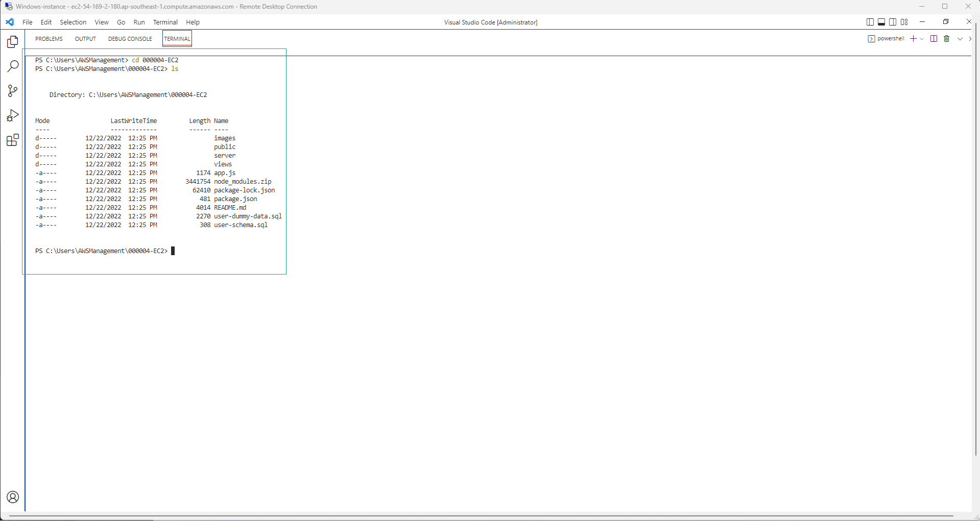This screenshot has height=521, width=980.
Task: Open the Help menu
Action: click(193, 22)
